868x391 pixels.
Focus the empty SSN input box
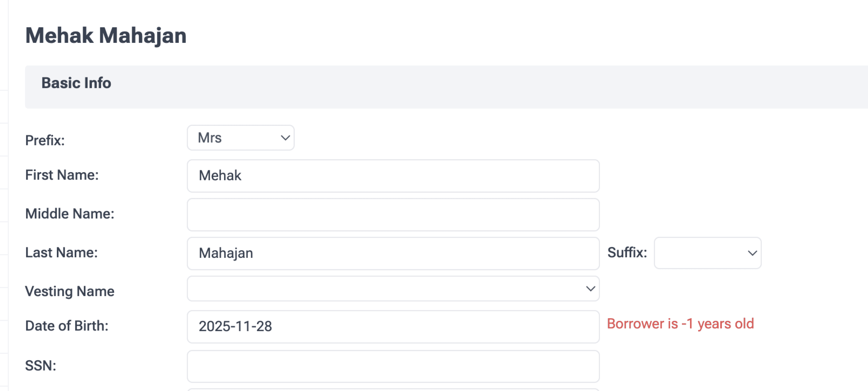(x=393, y=366)
